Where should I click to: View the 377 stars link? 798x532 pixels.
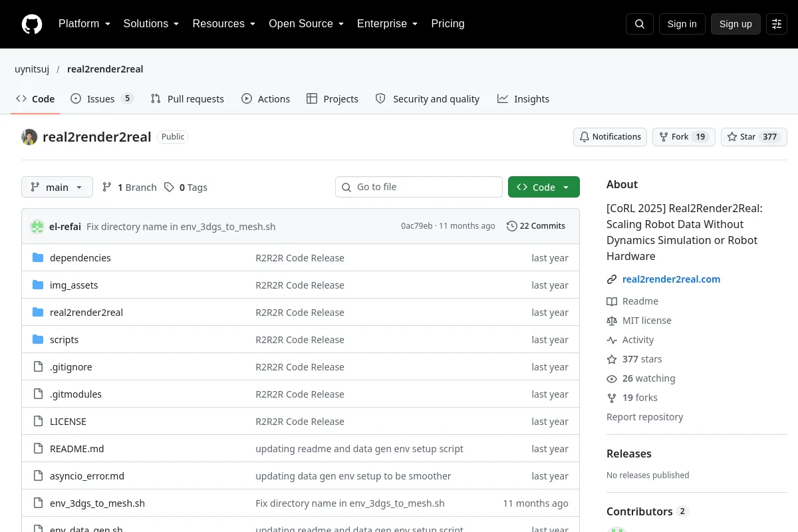pos(634,359)
